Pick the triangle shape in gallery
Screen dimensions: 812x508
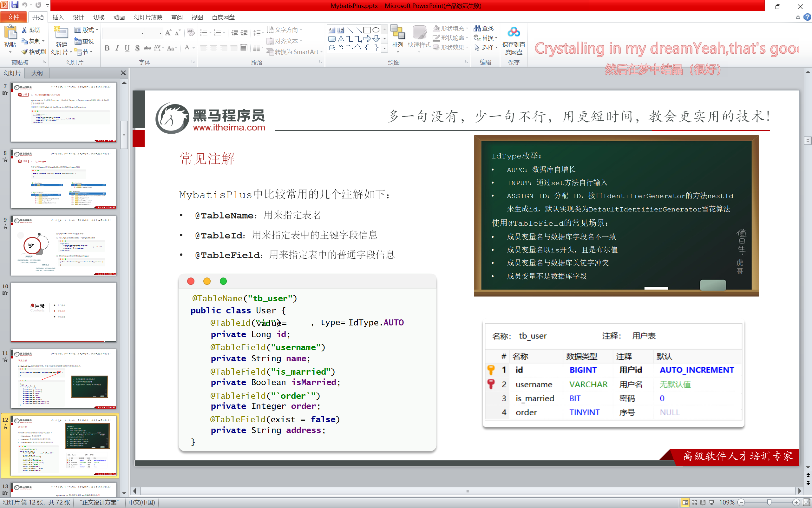341,39
